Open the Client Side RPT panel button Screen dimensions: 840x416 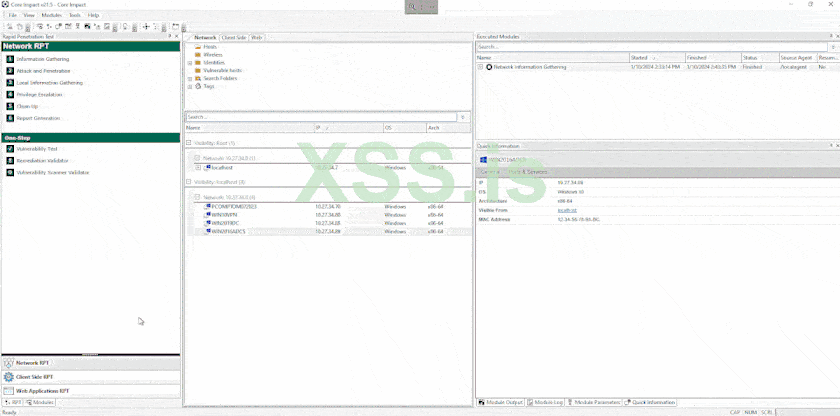pos(91,377)
